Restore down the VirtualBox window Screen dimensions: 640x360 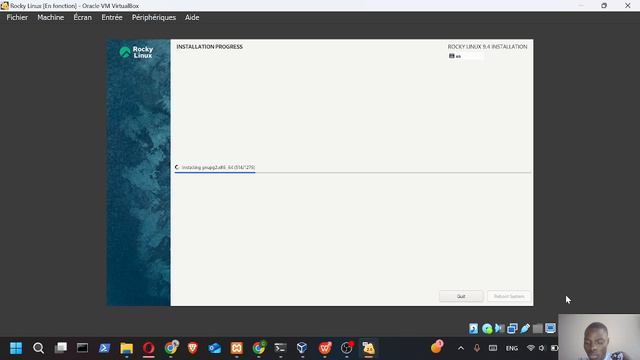pos(604,6)
